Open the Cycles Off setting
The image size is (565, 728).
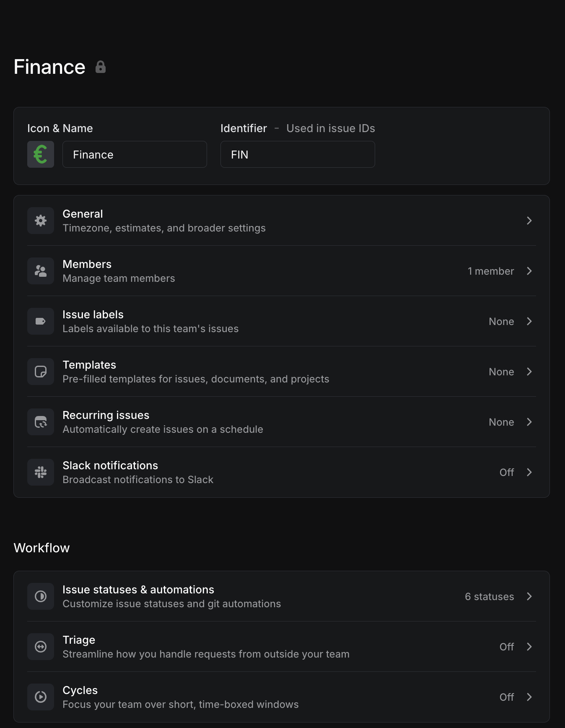[507, 697]
